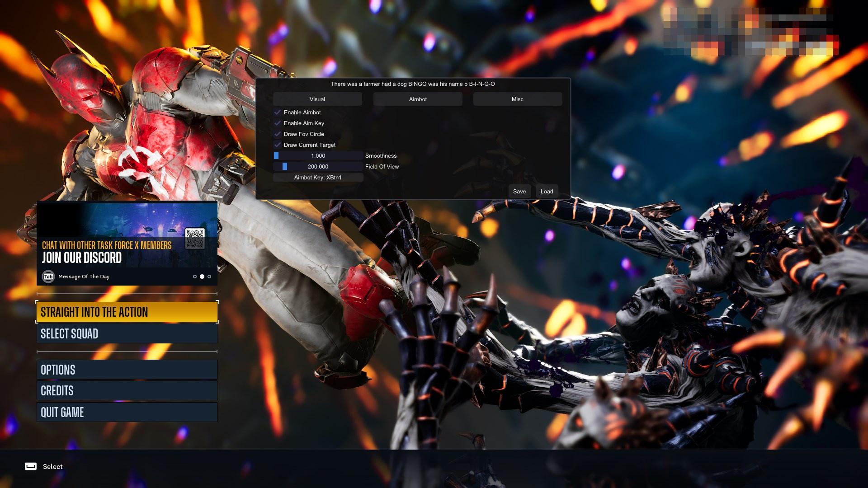The height and width of the screenshot is (488, 868).
Task: Click the Discord QR code icon
Action: 195,239
